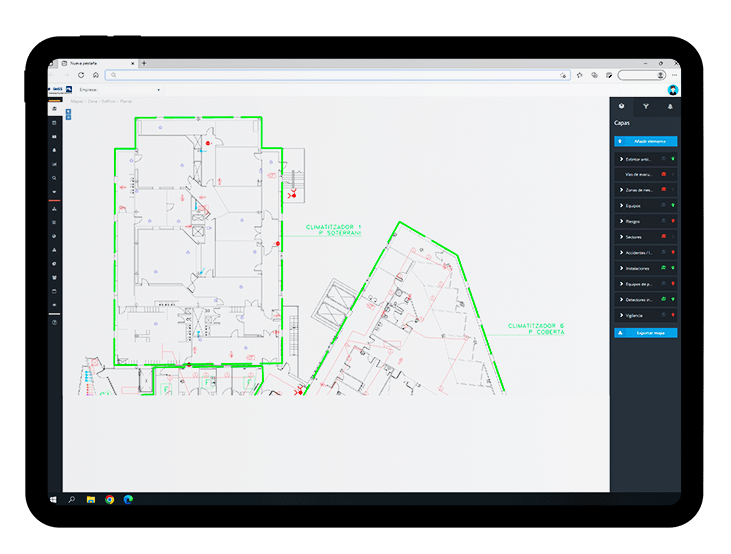Click the magnifier icon in left sidebar
The height and width of the screenshot is (554, 731).
click(x=55, y=178)
